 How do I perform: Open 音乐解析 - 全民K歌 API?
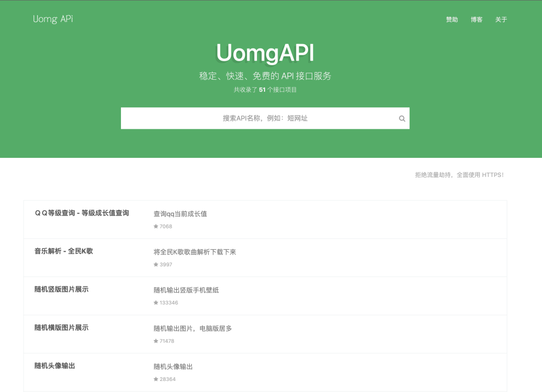64,251
